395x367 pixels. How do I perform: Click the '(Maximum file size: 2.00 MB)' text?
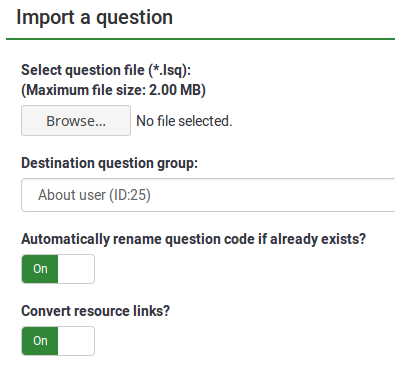pos(113,90)
